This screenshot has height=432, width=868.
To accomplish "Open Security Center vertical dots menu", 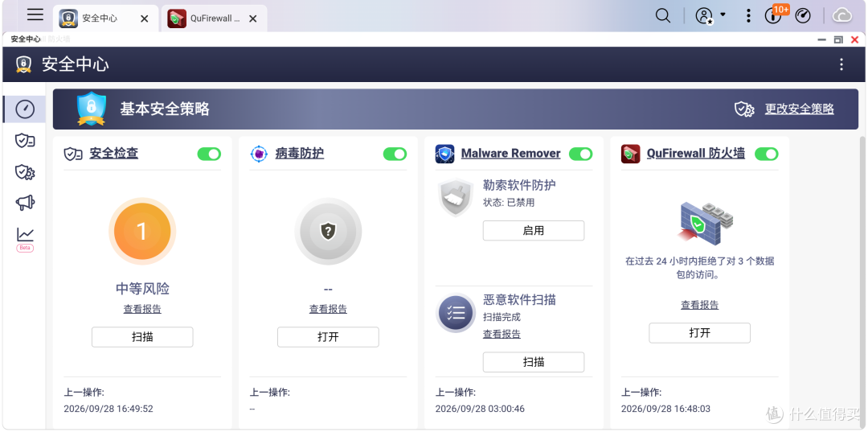I will tap(841, 64).
